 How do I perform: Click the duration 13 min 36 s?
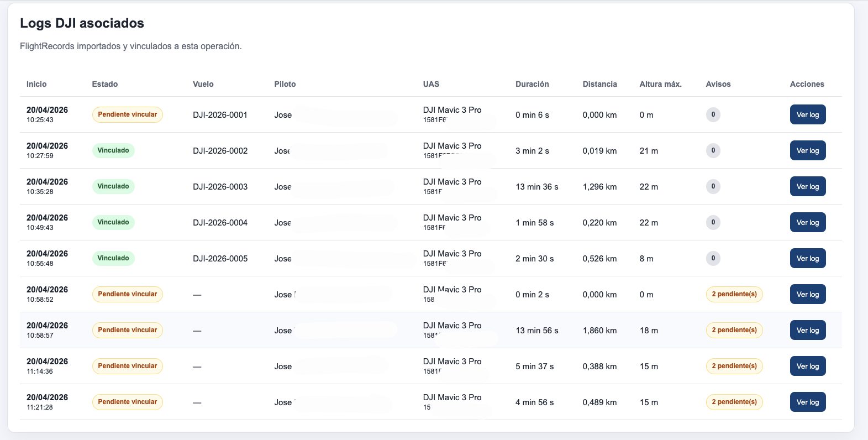pos(537,187)
